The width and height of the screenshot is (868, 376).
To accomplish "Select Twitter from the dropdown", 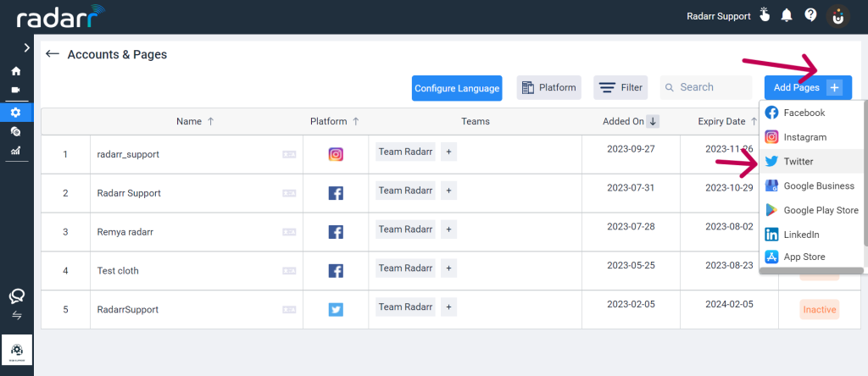I will click(811, 162).
